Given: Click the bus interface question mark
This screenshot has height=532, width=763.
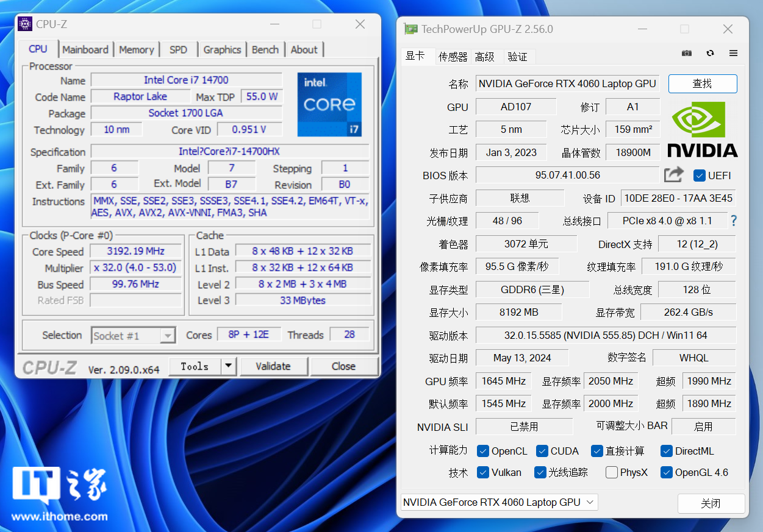Looking at the screenshot, I should pos(733,221).
